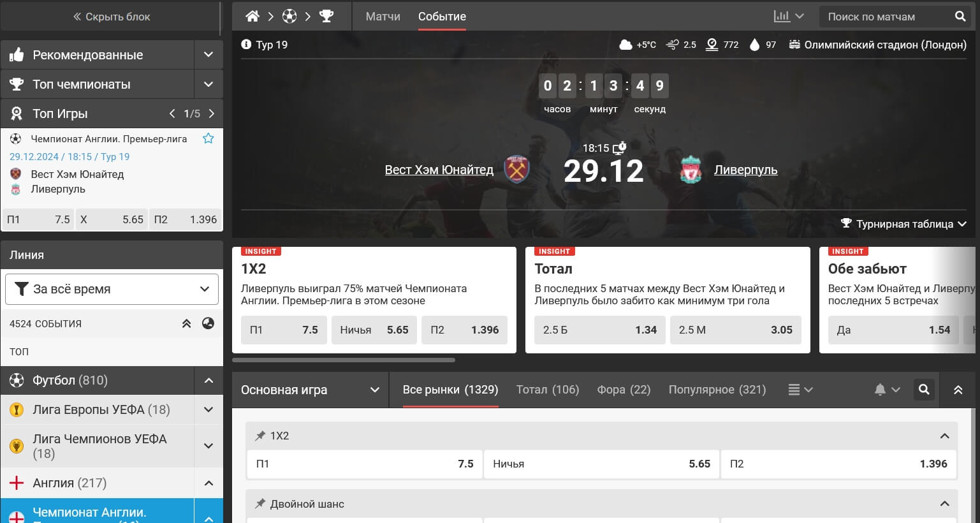Image resolution: width=980 pixels, height=523 pixels.
Task: Expand Топ чемпионаты section
Action: 208,84
